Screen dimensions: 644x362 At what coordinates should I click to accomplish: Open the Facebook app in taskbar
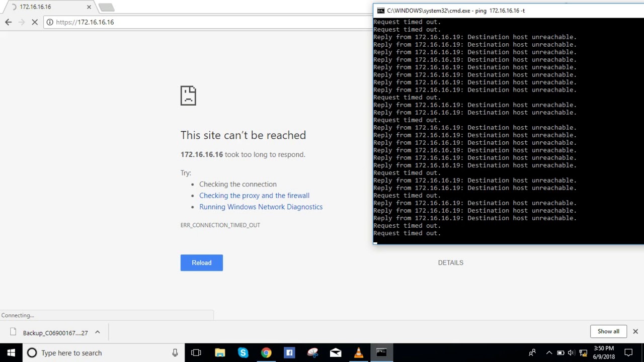pyautogui.click(x=289, y=353)
